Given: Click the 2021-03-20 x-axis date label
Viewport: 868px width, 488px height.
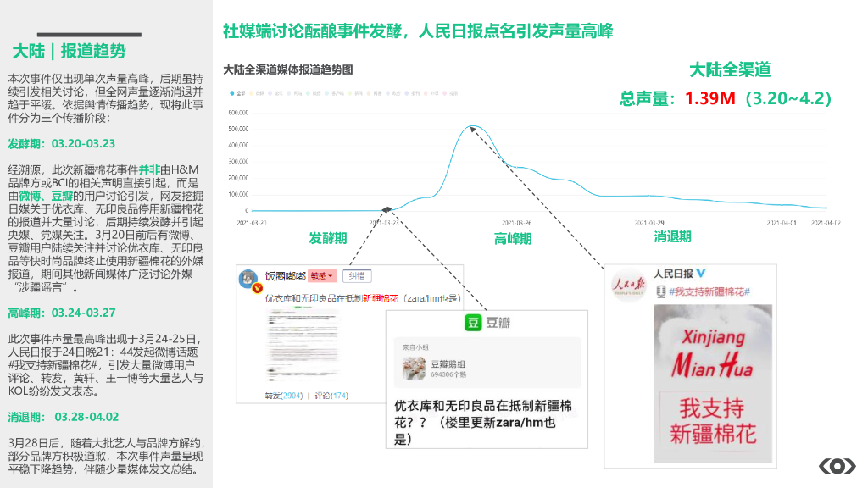Looking at the screenshot, I should (x=251, y=223).
